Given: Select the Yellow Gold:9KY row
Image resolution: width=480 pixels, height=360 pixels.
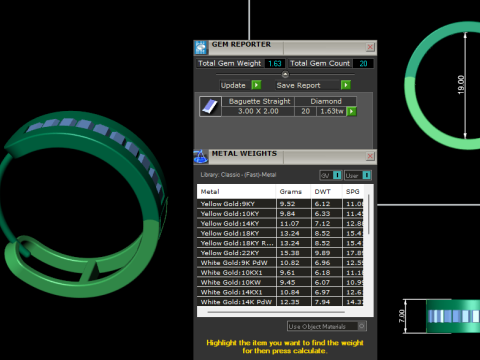Looking at the screenshot, I should (280, 204).
